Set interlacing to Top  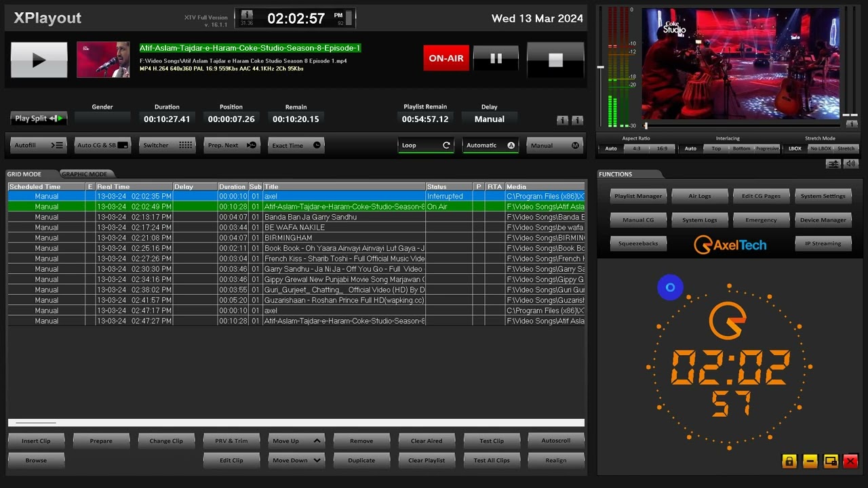click(x=716, y=148)
